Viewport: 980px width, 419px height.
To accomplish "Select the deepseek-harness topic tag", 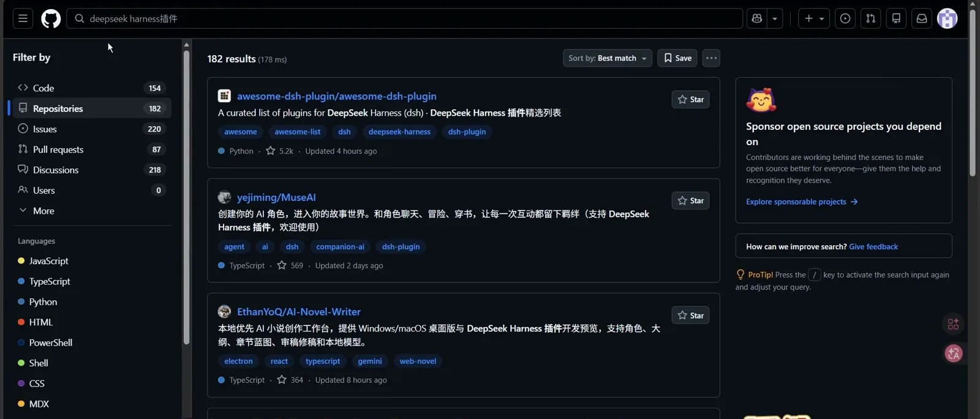I will point(399,132).
